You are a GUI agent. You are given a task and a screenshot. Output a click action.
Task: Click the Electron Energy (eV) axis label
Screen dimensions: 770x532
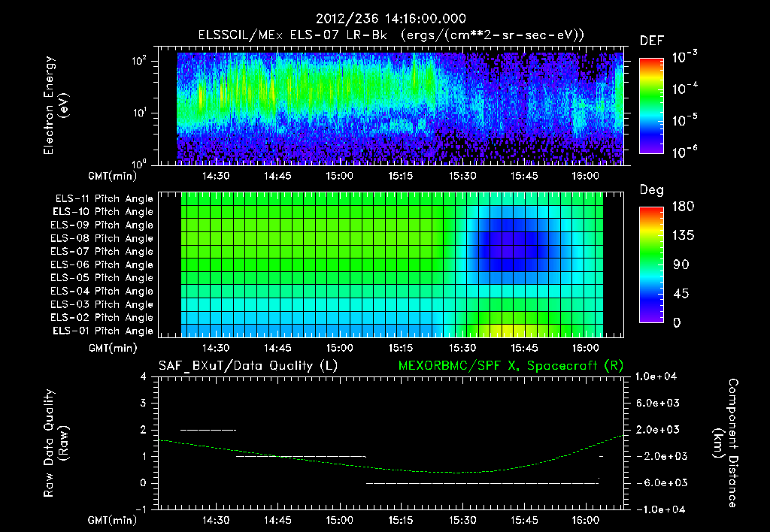pos(56,105)
